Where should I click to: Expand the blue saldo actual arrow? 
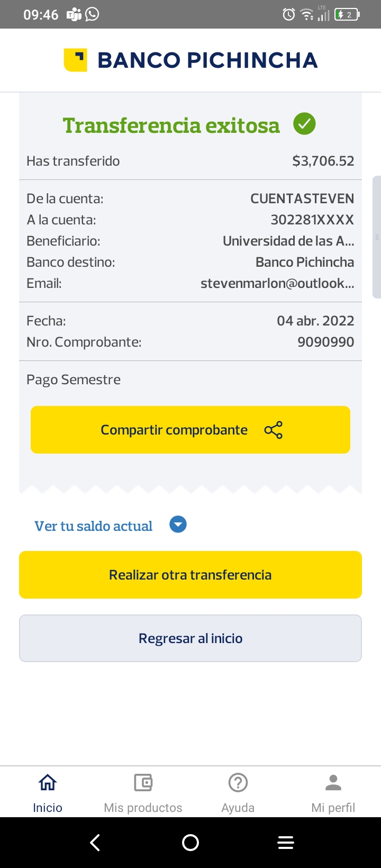point(178,525)
